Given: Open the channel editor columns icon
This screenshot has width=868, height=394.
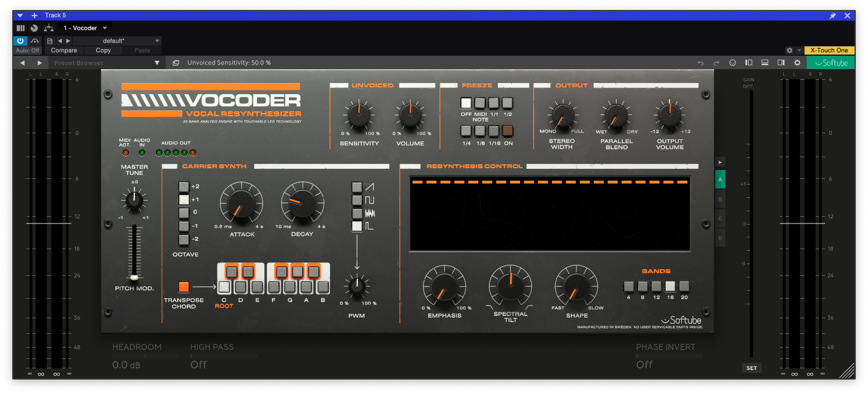Looking at the screenshot, I should (21, 28).
